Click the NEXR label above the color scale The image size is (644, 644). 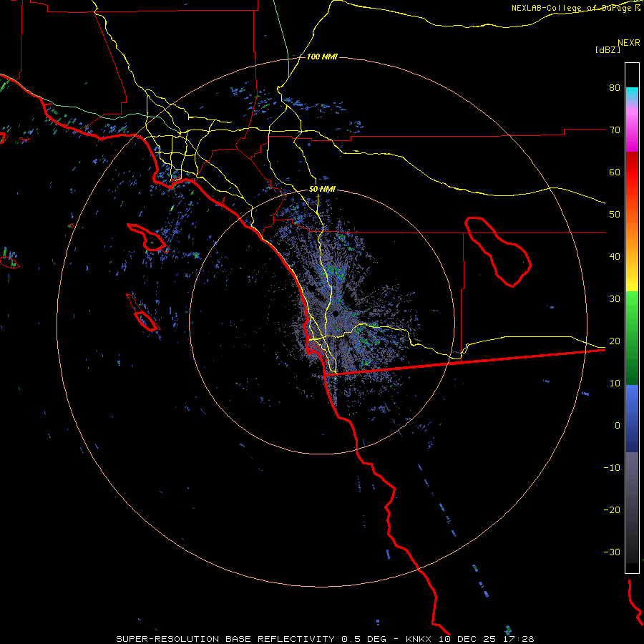point(628,43)
